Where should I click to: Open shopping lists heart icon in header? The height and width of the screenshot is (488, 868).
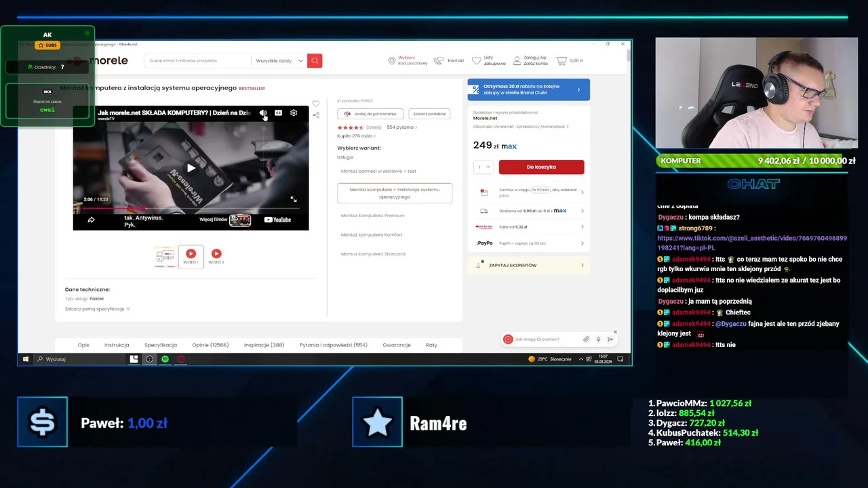pos(476,60)
